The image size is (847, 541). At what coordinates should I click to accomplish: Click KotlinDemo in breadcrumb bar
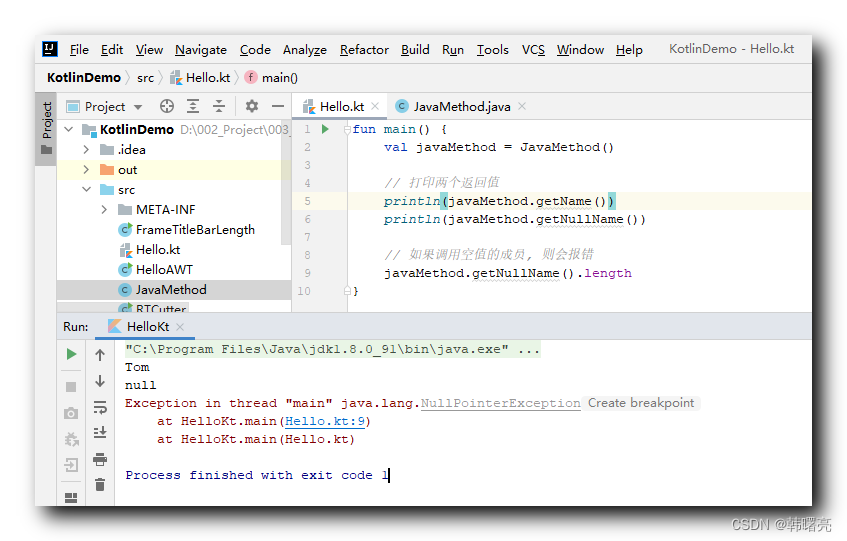84,78
